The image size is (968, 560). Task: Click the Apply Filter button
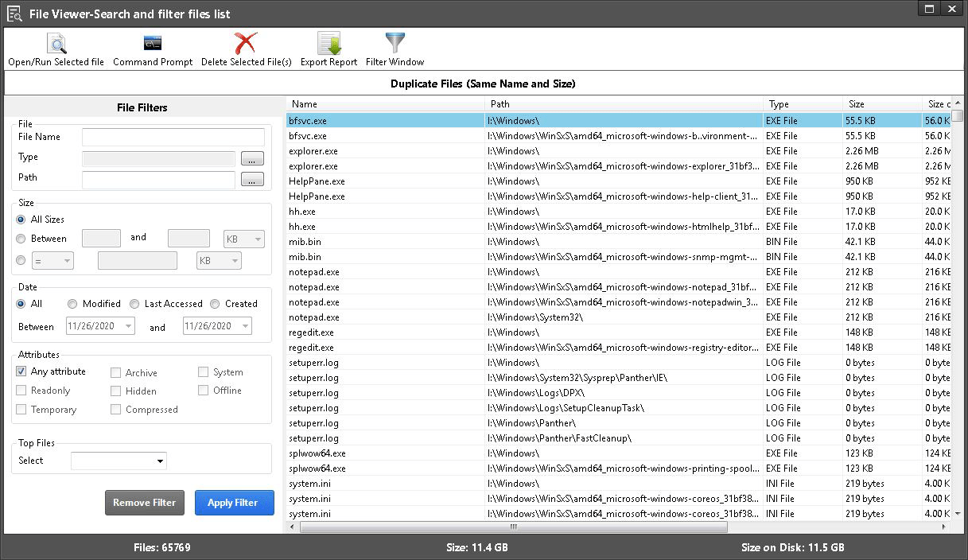pos(235,503)
